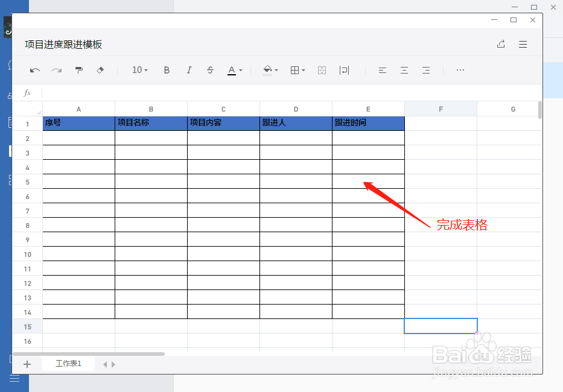Select column F header
This screenshot has width=563, height=392.
[x=441, y=109]
